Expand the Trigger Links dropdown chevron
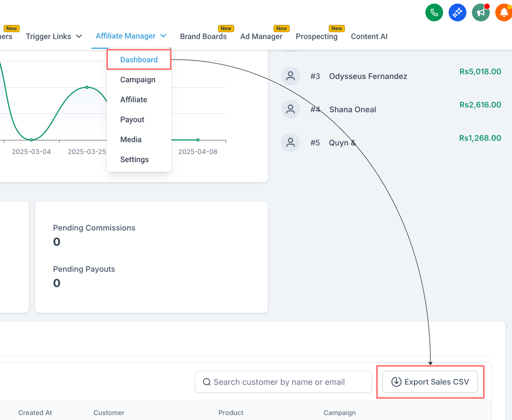 (79, 36)
